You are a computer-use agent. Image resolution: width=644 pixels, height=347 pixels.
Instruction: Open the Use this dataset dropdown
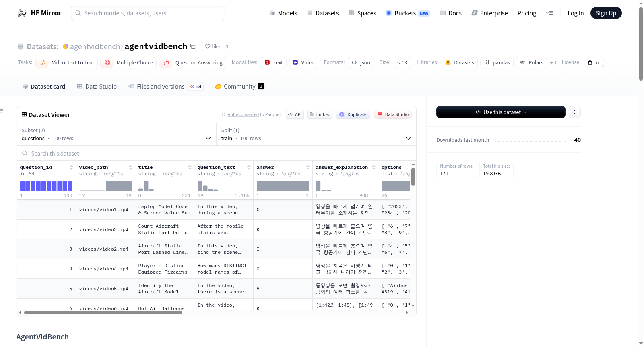501,112
